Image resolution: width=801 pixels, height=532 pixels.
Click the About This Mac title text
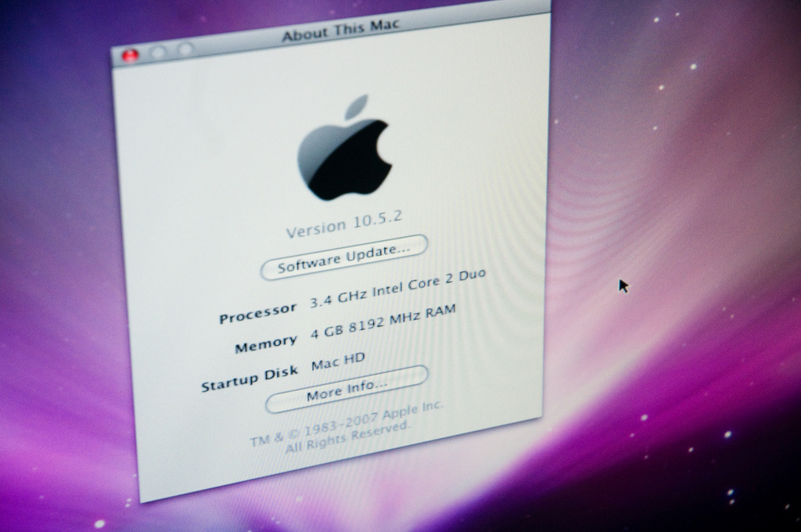click(x=339, y=30)
